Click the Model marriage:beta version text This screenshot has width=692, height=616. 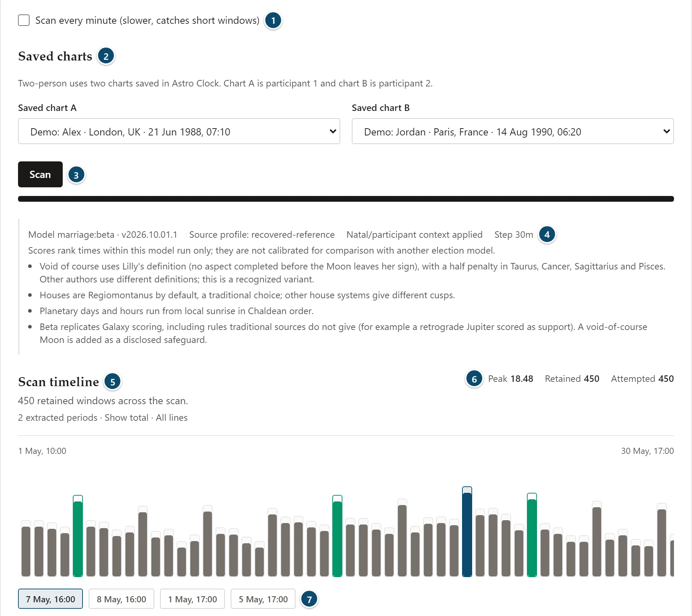[103, 235]
